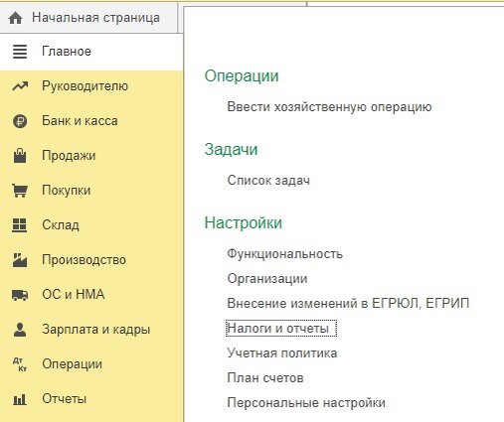Viewport: 504px width, 422px height.
Task: Click the grid shelves icon for Склад
Action: (19, 225)
